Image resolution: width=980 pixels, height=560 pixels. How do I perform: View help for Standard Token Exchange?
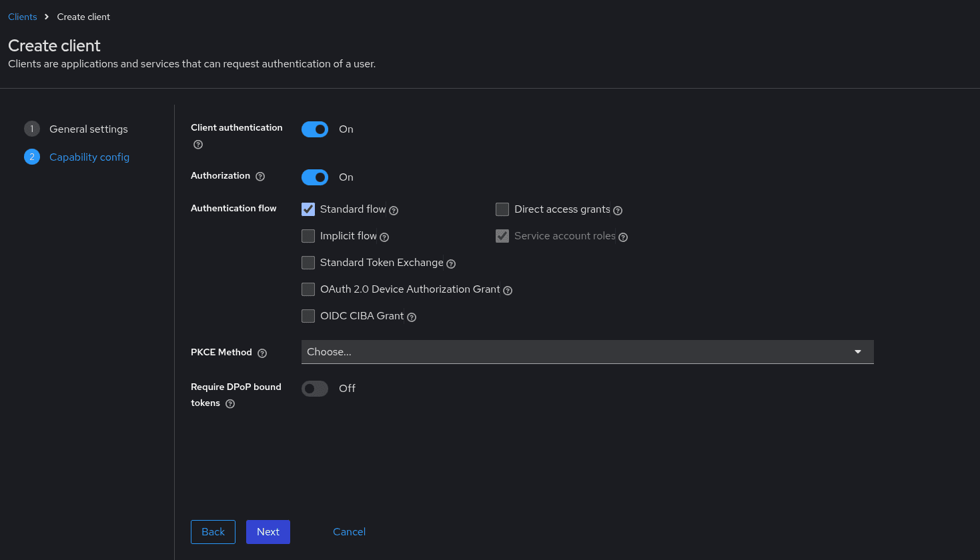(x=450, y=263)
